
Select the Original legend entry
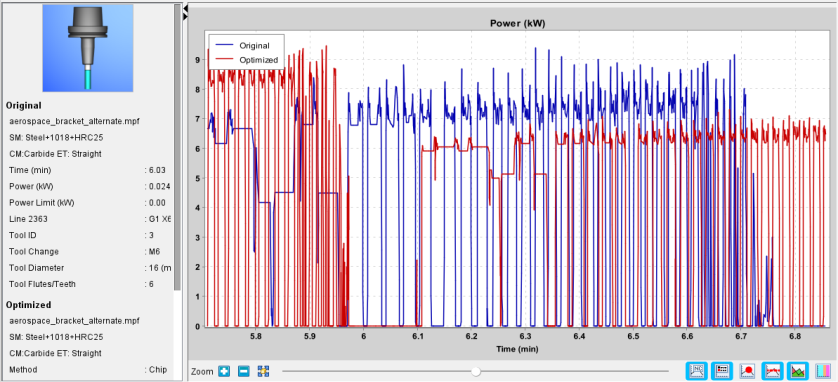pos(246,45)
